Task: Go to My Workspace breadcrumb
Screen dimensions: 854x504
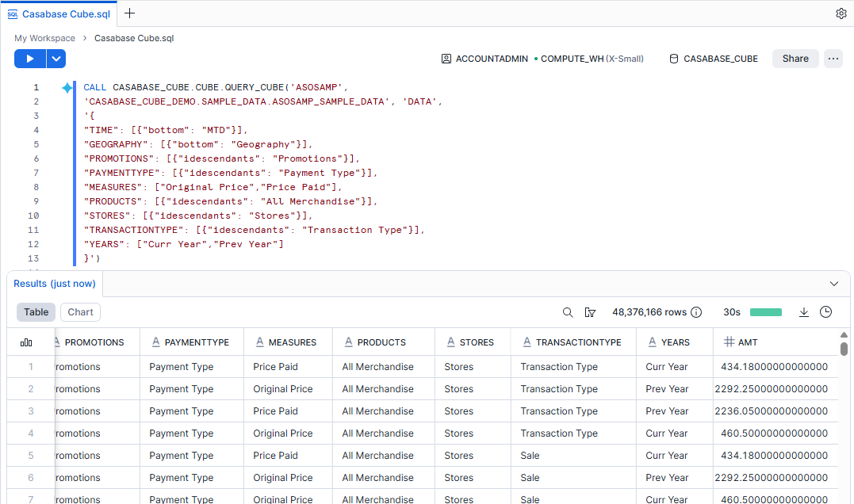Action: [44, 38]
